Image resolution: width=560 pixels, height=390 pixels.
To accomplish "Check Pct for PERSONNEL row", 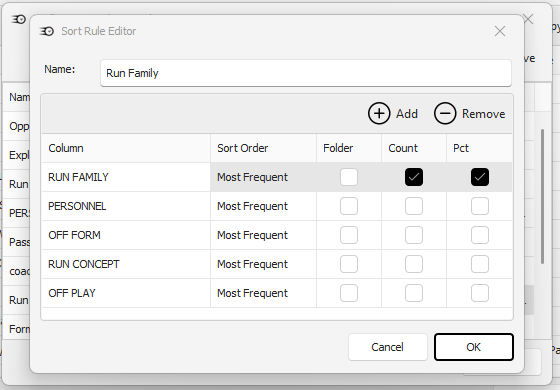I will click(x=480, y=206).
